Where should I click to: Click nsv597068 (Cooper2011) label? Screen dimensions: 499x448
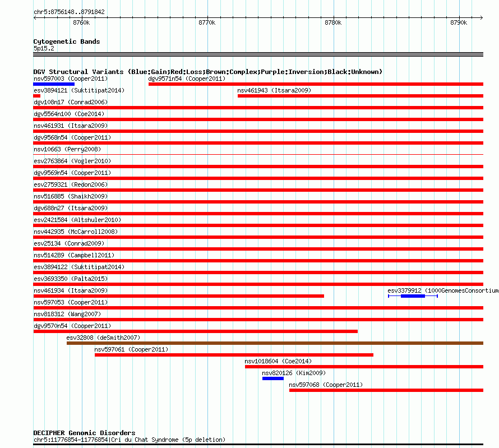pos(326,385)
